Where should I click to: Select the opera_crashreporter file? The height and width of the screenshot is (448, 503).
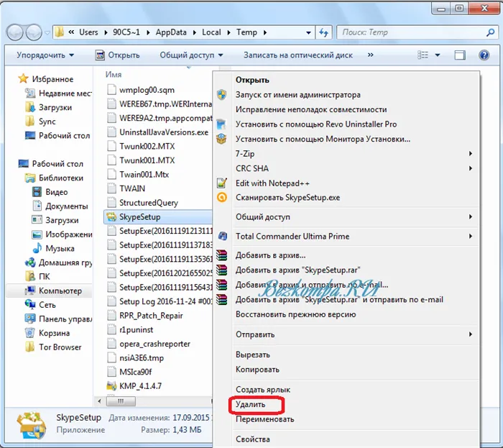pos(149,344)
